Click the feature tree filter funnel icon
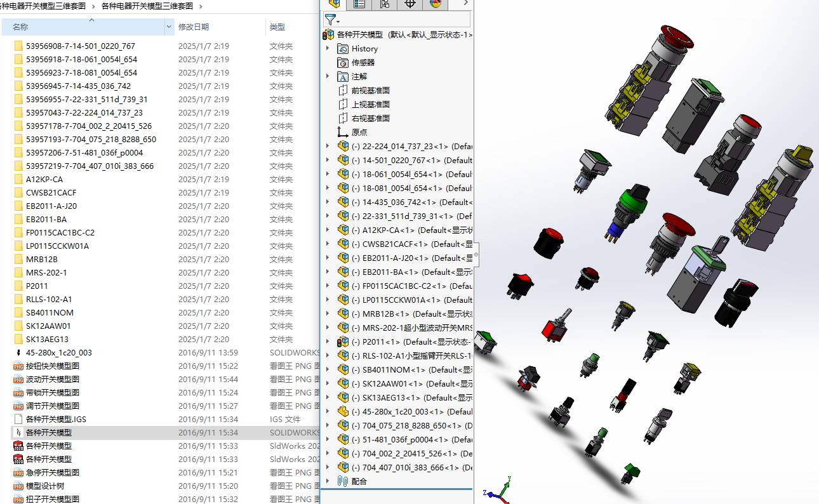The image size is (819, 504). coord(330,20)
